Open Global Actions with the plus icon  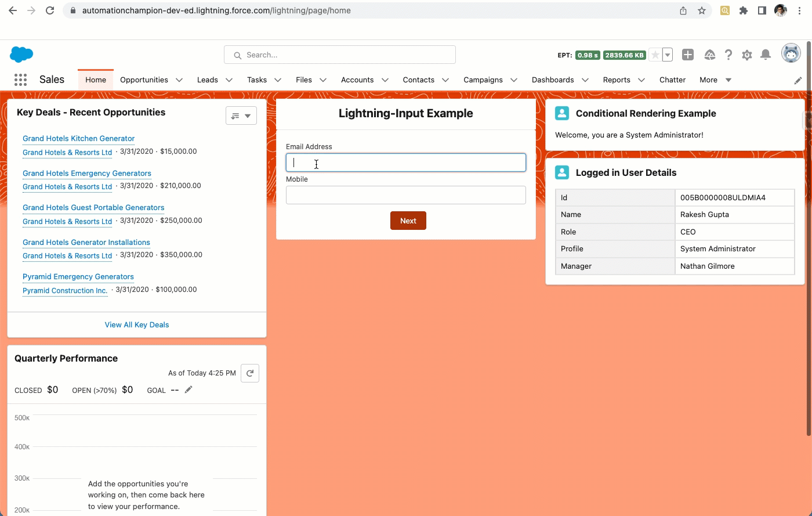[x=688, y=55]
